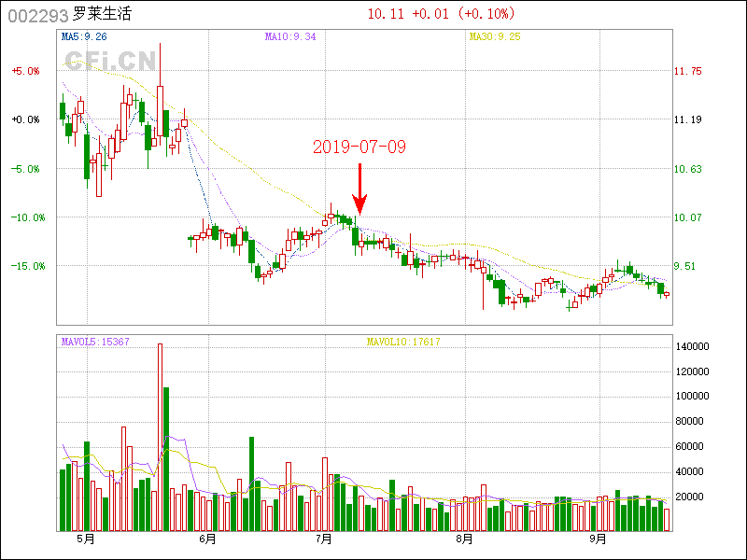Click the MA5:9.26 indicator label
Image resolution: width=747 pixels, height=560 pixels.
pyautogui.click(x=84, y=36)
